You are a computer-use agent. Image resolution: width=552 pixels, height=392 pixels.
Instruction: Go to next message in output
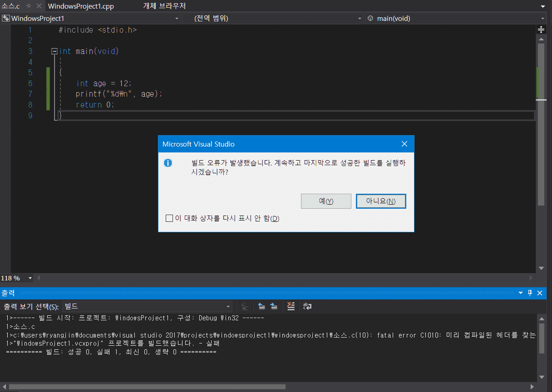pos(274,306)
